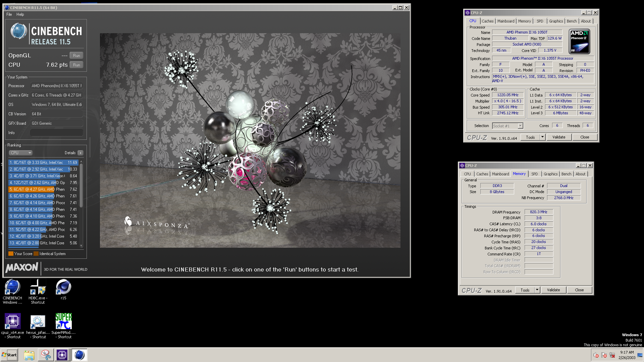
Task: Select ranking entry 1, 8C/16T @ 3.33 GHz
Action: (43, 163)
